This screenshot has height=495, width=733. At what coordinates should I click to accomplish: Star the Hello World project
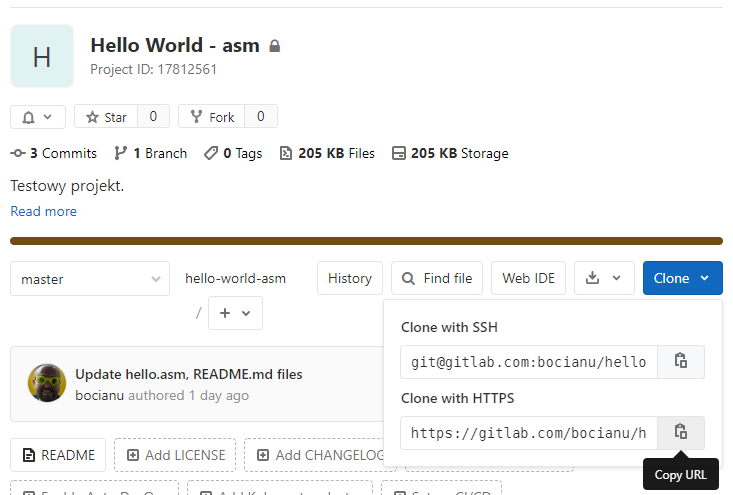pos(106,116)
